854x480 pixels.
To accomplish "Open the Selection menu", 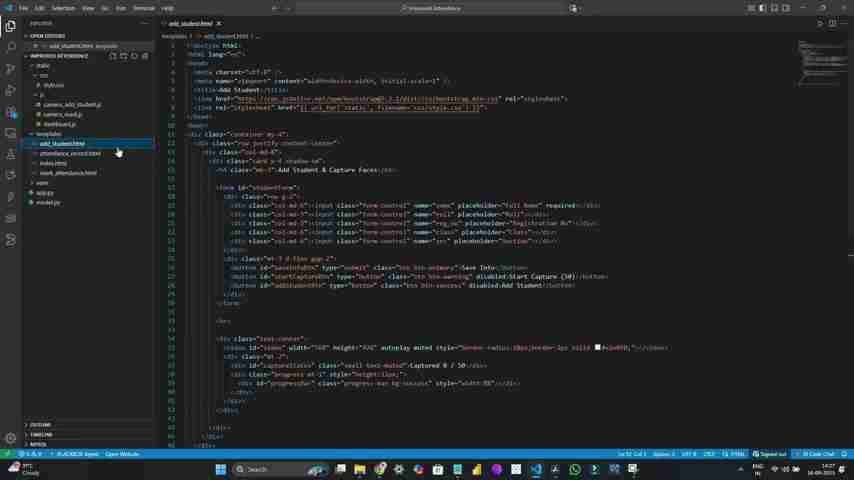I will [x=63, y=8].
